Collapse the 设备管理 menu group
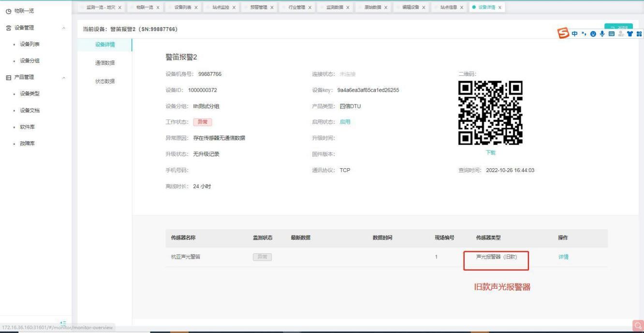This screenshot has width=644, height=333. [x=64, y=28]
